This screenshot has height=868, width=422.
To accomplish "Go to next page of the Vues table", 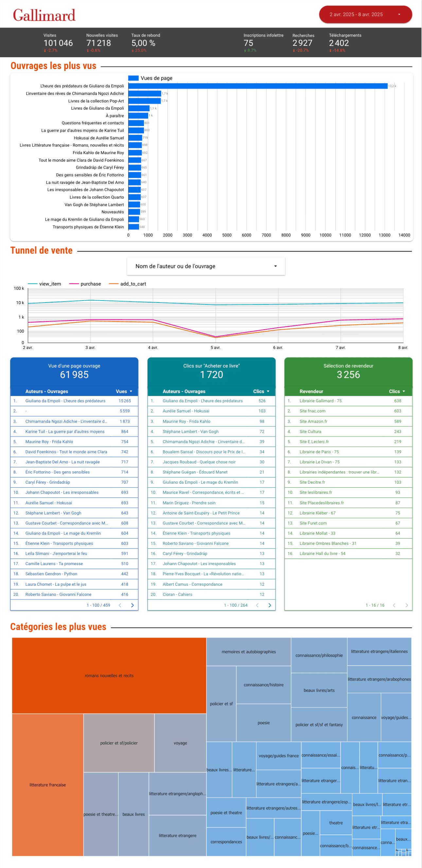I will [x=132, y=605].
